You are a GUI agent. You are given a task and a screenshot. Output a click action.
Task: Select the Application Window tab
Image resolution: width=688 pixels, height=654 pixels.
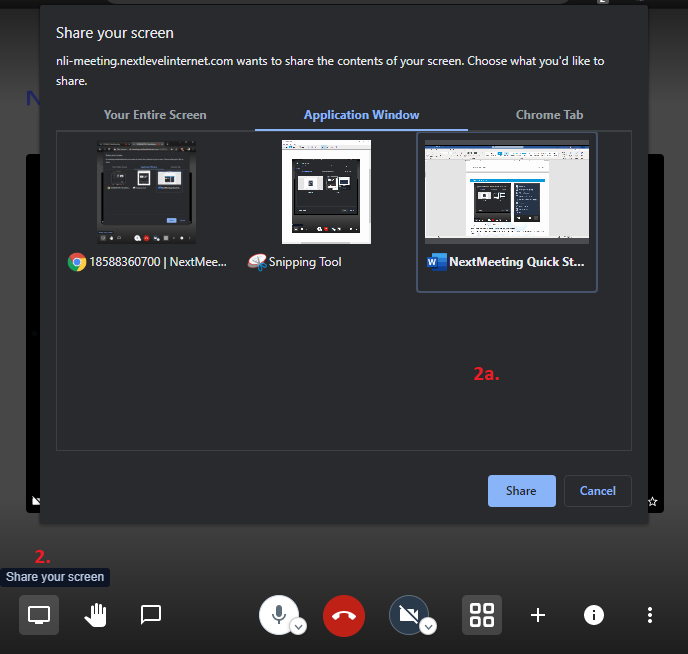coord(362,115)
